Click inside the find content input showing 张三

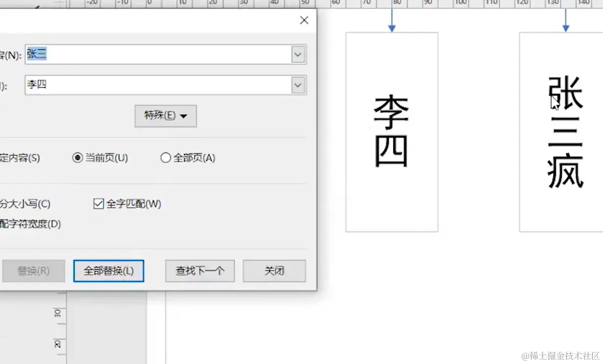pos(147,54)
